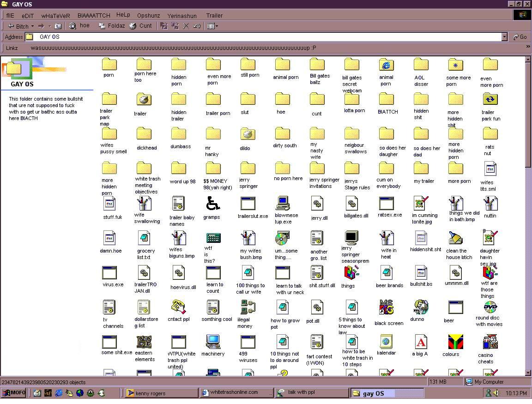Image resolution: width=532 pixels, height=404 pixels.
Task: Expand the Back button history arrow
Action: click(32, 26)
